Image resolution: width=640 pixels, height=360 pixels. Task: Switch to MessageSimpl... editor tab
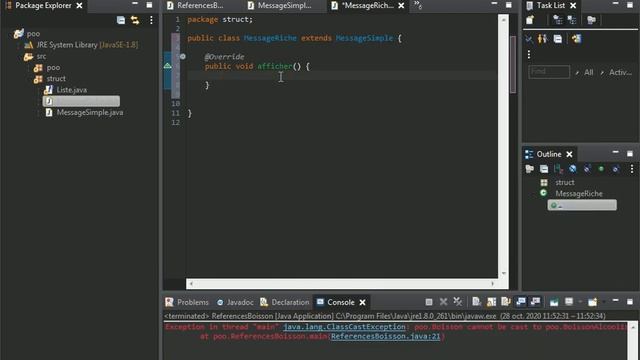coord(280,6)
